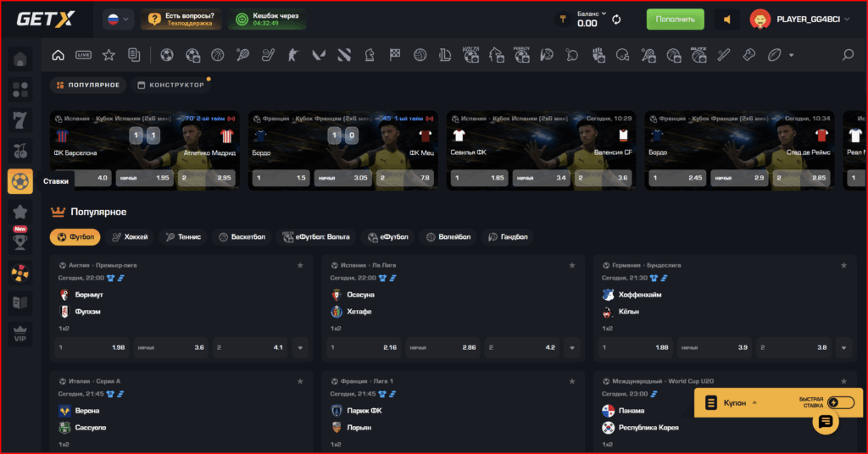Star the Хоффенхайм–Кёльн Bundesliga match
This screenshot has width=868, height=454.
tap(844, 265)
